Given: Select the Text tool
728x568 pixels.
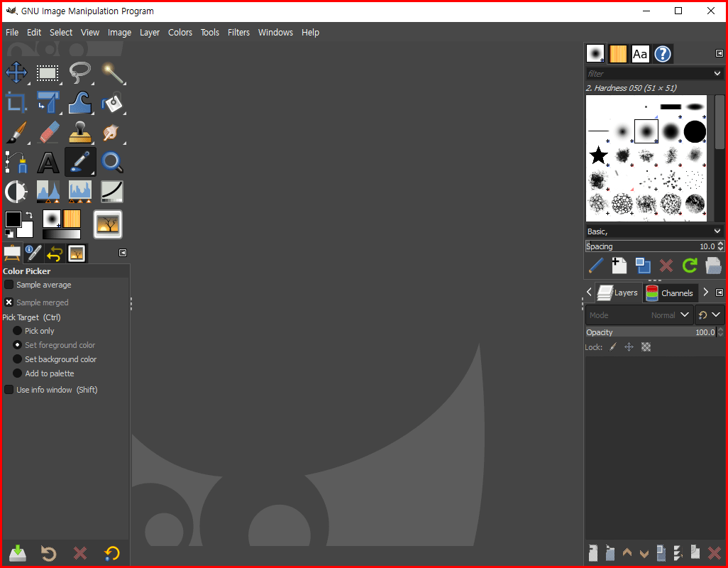Looking at the screenshot, I should pyautogui.click(x=48, y=162).
